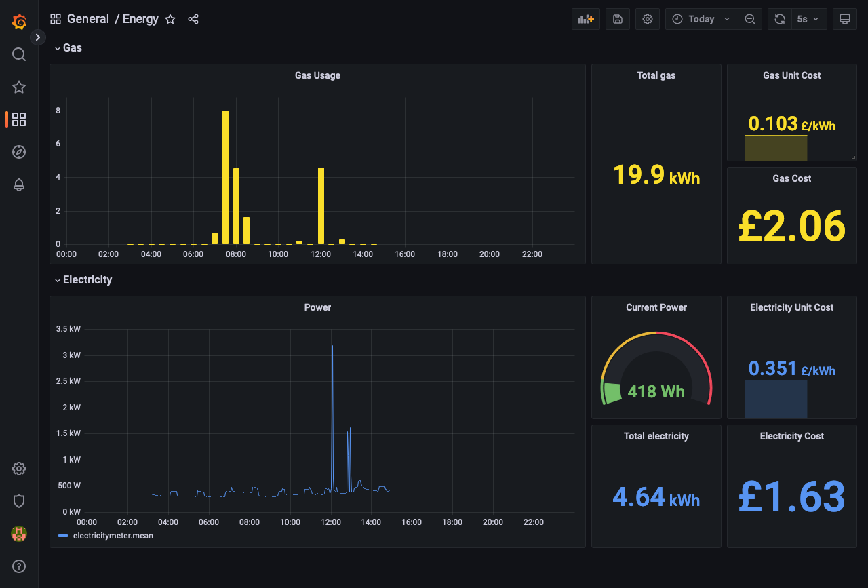
Task: Click the Gas Usage panel title
Action: 317,75
